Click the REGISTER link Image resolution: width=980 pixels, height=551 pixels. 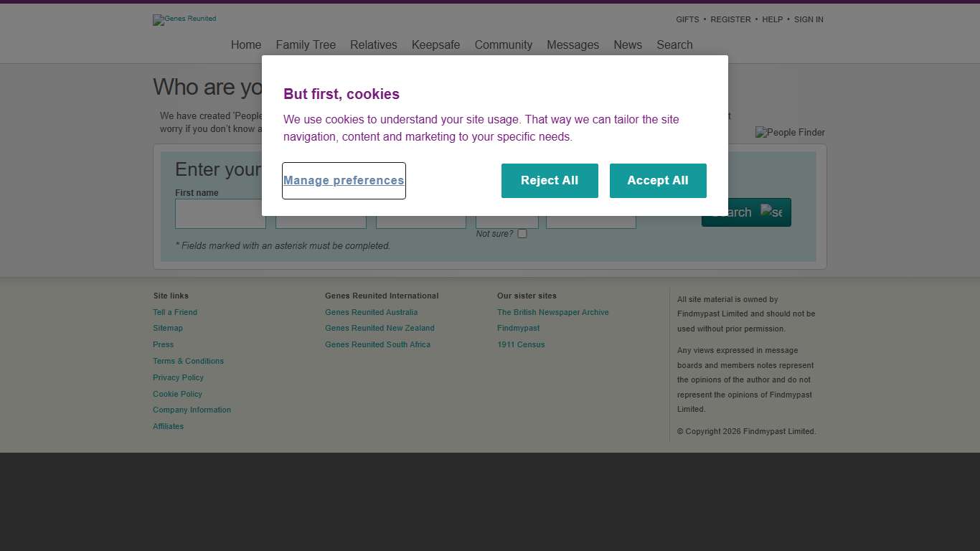click(730, 19)
